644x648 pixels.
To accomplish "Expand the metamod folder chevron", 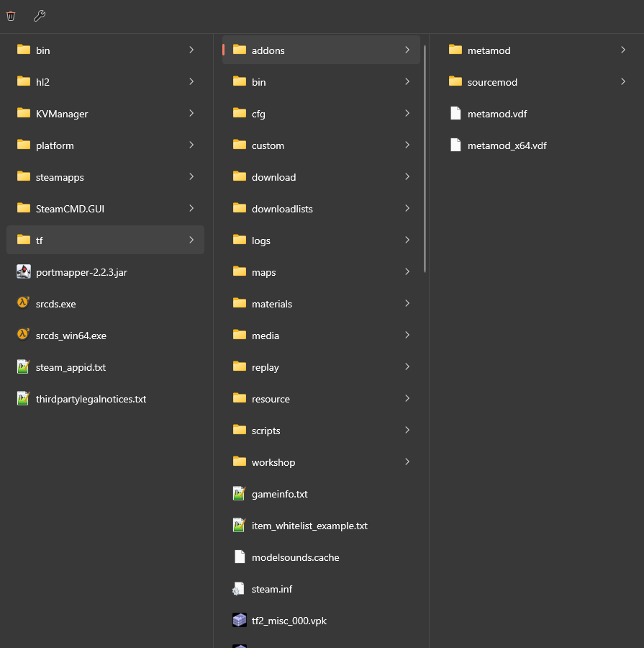I will pyautogui.click(x=623, y=50).
